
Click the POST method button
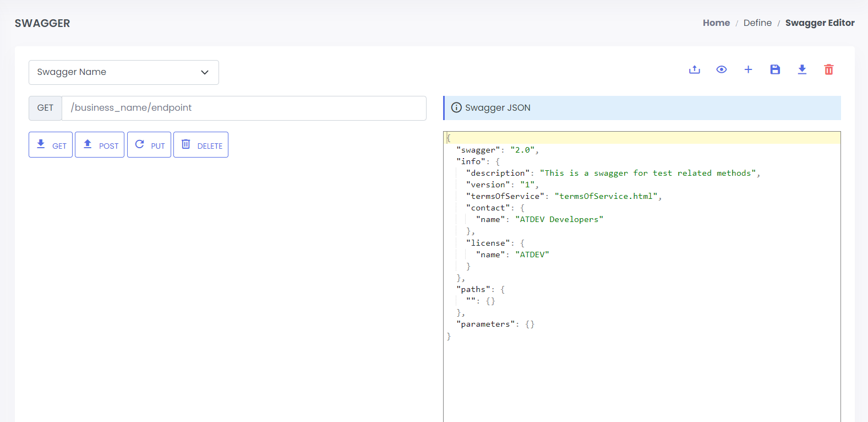click(x=100, y=145)
